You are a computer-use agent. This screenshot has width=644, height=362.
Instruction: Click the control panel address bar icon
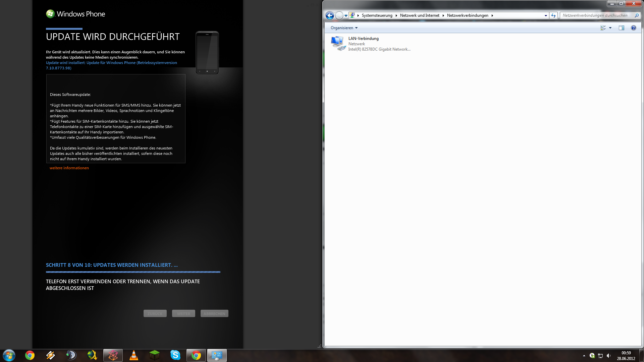tap(352, 15)
